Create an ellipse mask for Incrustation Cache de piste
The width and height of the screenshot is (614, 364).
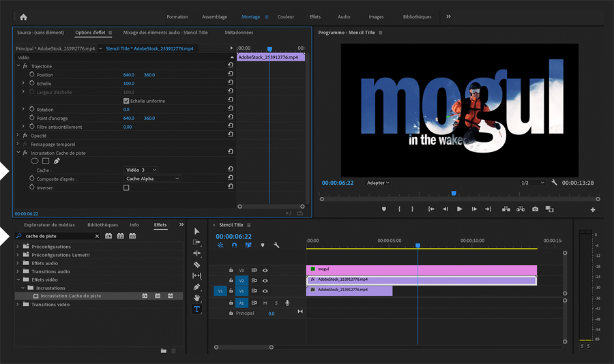click(x=35, y=161)
